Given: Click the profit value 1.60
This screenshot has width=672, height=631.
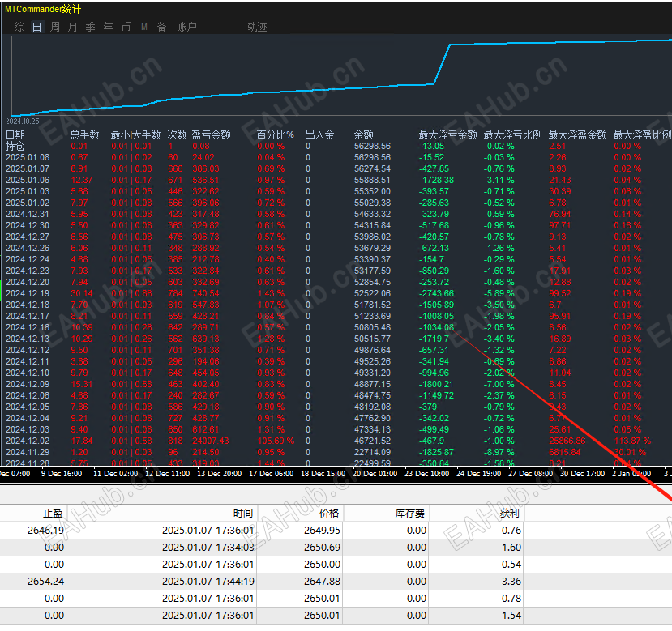Looking at the screenshot, I should (x=511, y=548).
